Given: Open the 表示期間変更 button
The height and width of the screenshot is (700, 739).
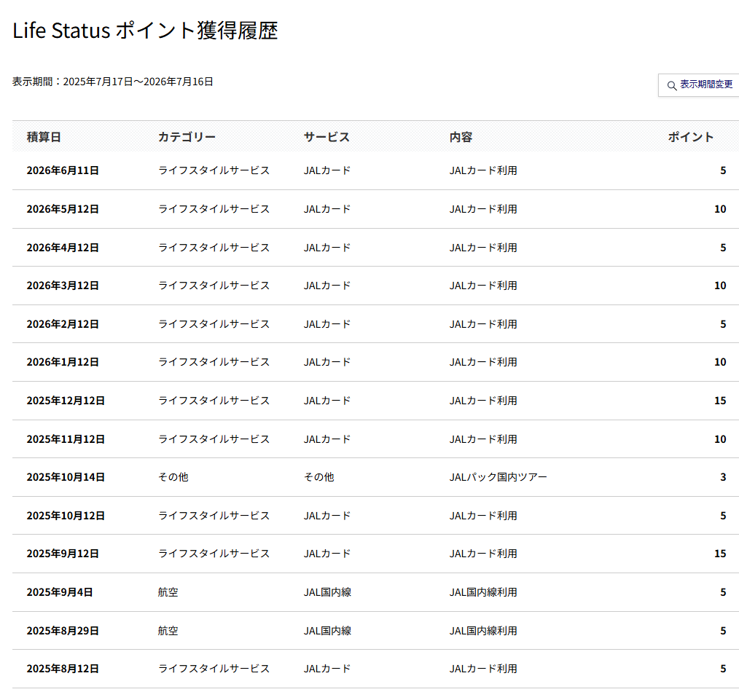Looking at the screenshot, I should 699,85.
